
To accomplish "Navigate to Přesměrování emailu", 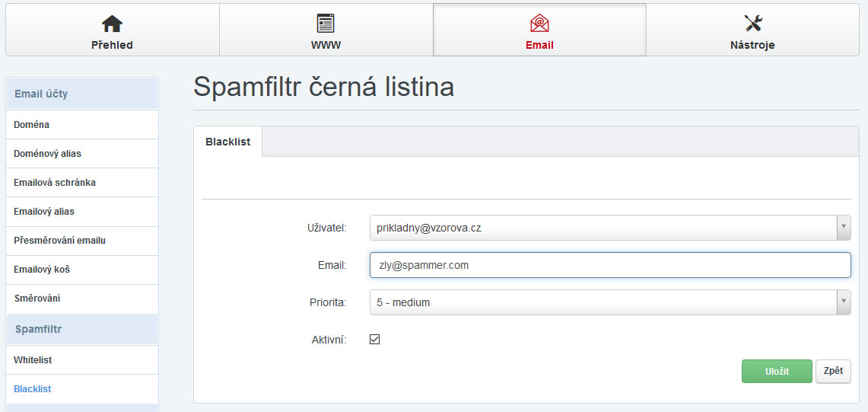I will [x=59, y=240].
